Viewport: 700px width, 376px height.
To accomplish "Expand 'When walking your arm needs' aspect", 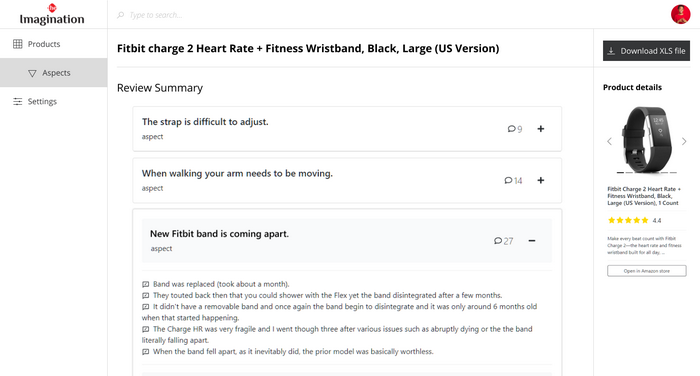I will (541, 180).
